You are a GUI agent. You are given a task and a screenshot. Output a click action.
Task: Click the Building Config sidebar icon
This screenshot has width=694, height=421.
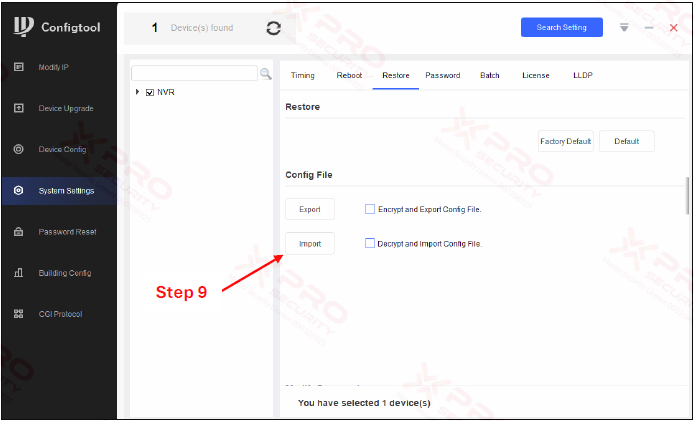point(19,273)
